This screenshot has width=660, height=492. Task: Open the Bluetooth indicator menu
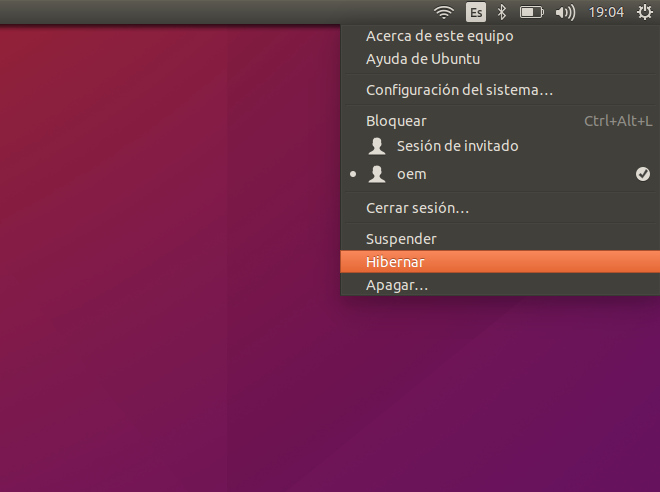coord(503,12)
